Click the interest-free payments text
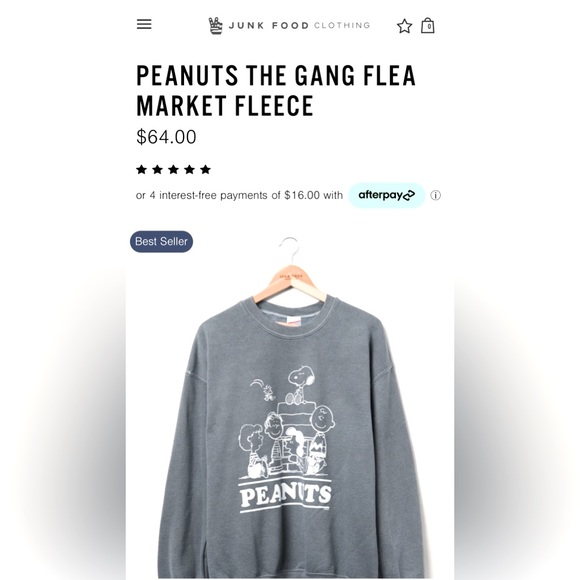The width and height of the screenshot is (580, 580). coord(239,195)
